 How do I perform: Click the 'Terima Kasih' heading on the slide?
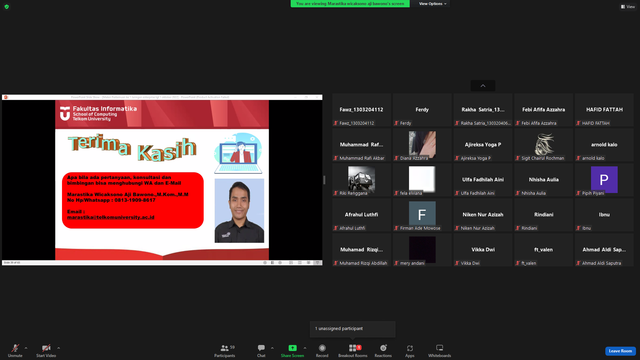tap(132, 149)
